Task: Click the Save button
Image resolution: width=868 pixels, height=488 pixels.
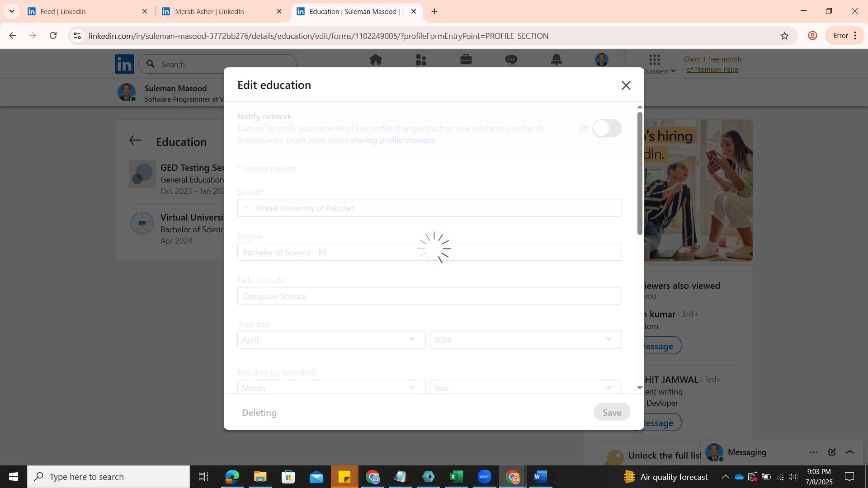Action: click(x=612, y=412)
